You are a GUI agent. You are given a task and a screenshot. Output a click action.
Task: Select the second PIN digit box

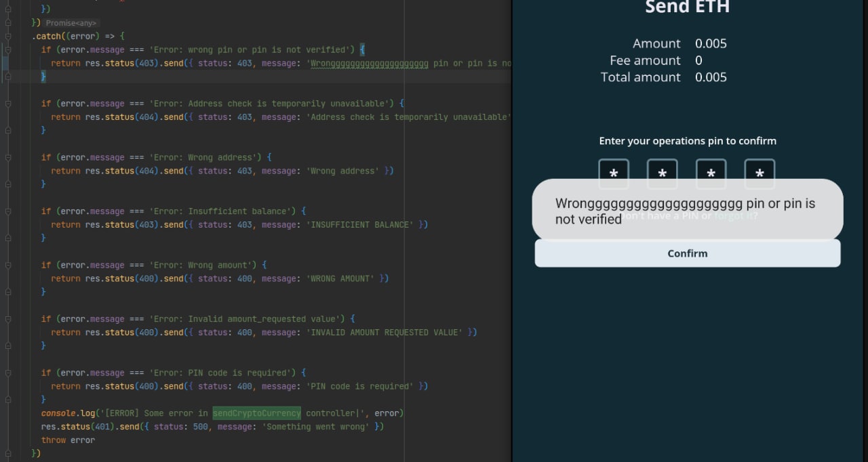pos(663,174)
